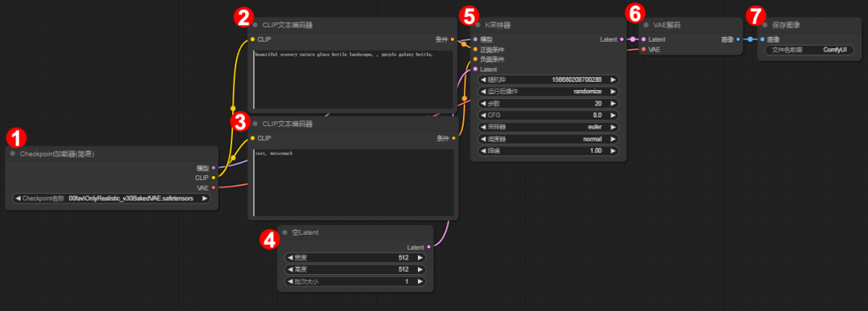
Task: Increase 随机种 with its right arrow
Action: coord(612,80)
